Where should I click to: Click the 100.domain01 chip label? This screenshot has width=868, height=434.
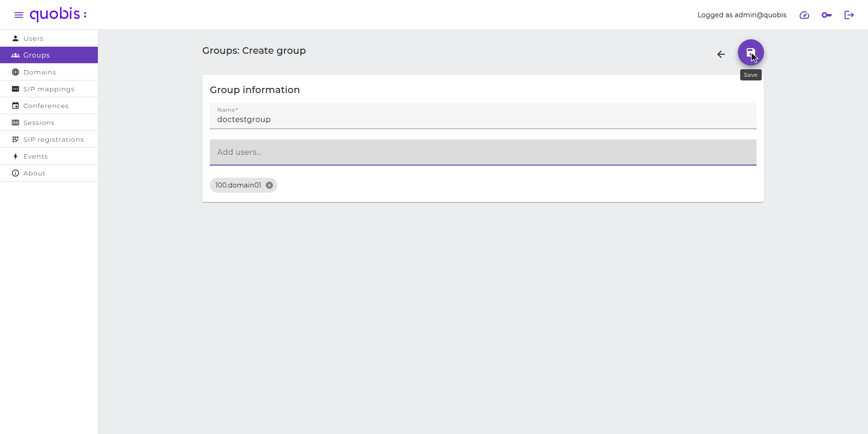(x=238, y=185)
